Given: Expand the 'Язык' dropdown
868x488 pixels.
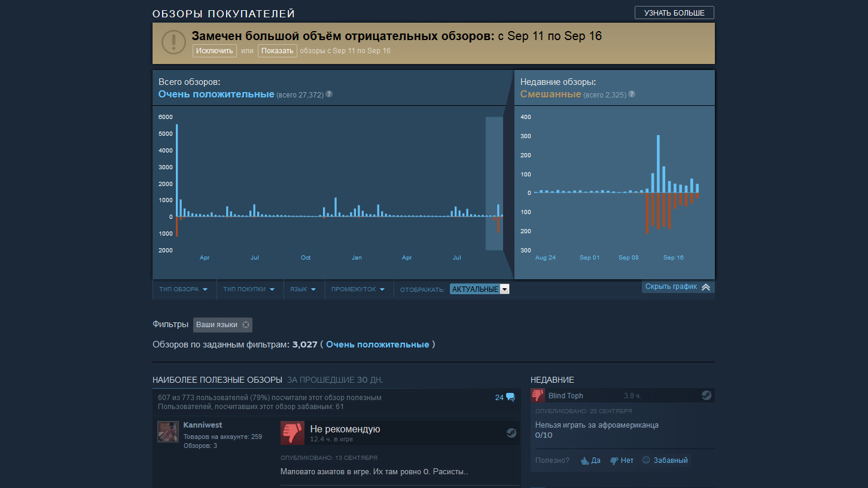Looking at the screenshot, I should pos(303,289).
